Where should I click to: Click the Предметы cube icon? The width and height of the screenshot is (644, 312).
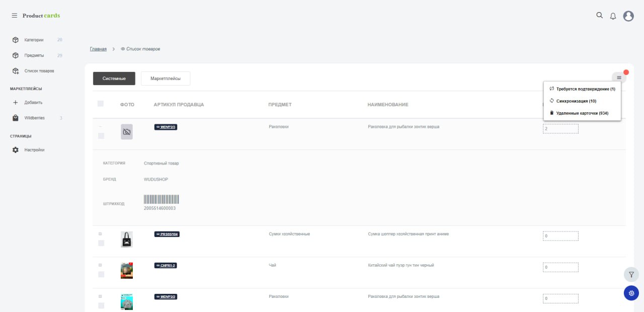[16, 55]
